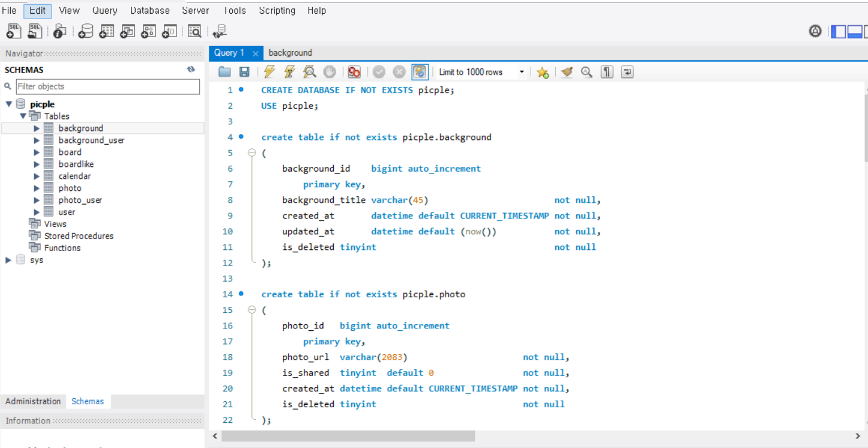Screen dimensions: 868x448
Task: Select the boardlike table in Navigator
Action: (76, 164)
